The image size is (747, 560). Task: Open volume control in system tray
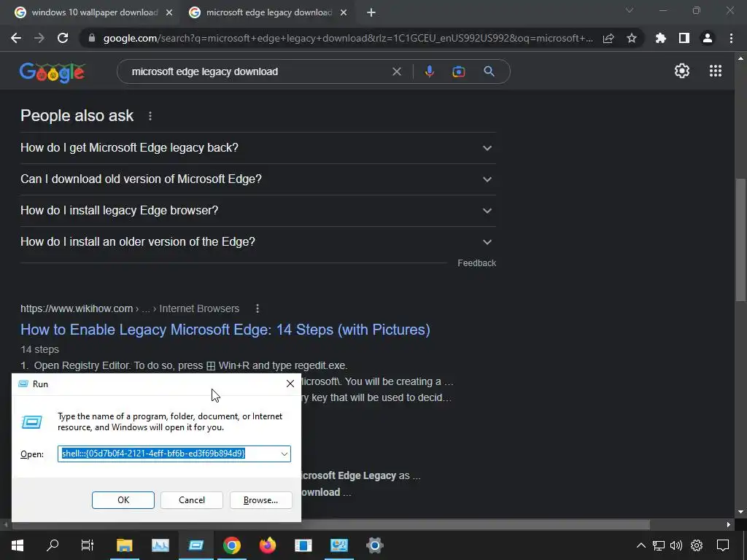tap(676, 545)
